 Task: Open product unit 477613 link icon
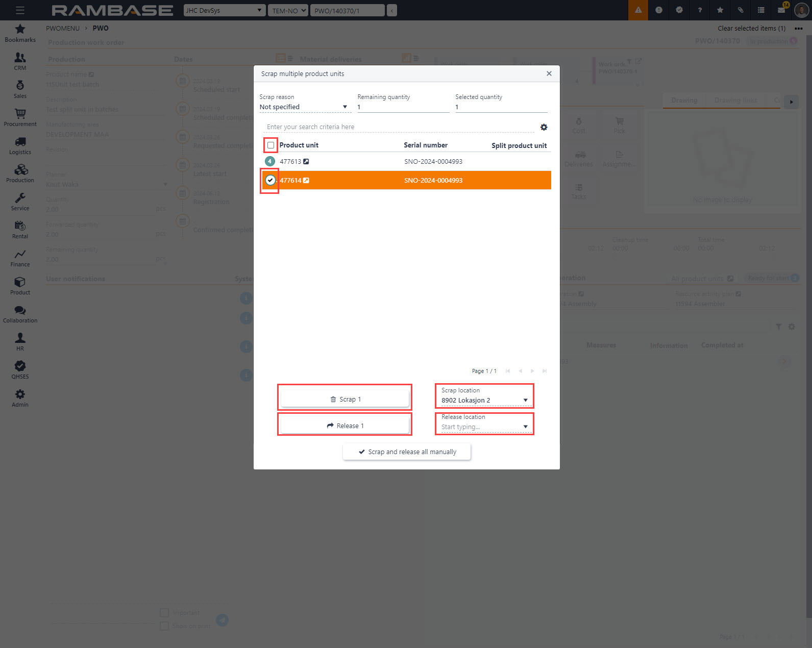click(306, 162)
